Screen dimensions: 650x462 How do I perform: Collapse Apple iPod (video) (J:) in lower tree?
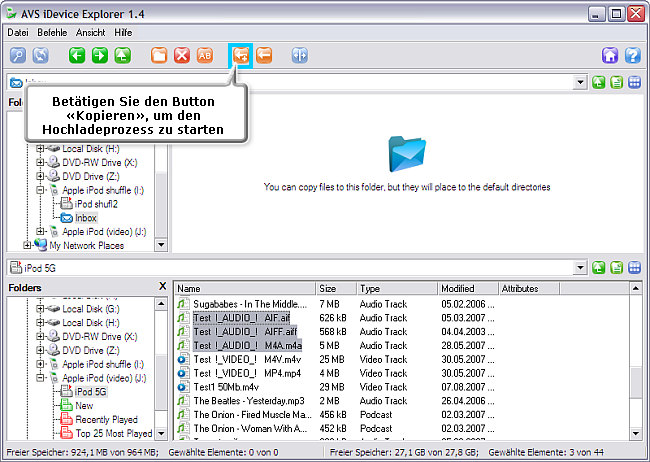click(40, 378)
